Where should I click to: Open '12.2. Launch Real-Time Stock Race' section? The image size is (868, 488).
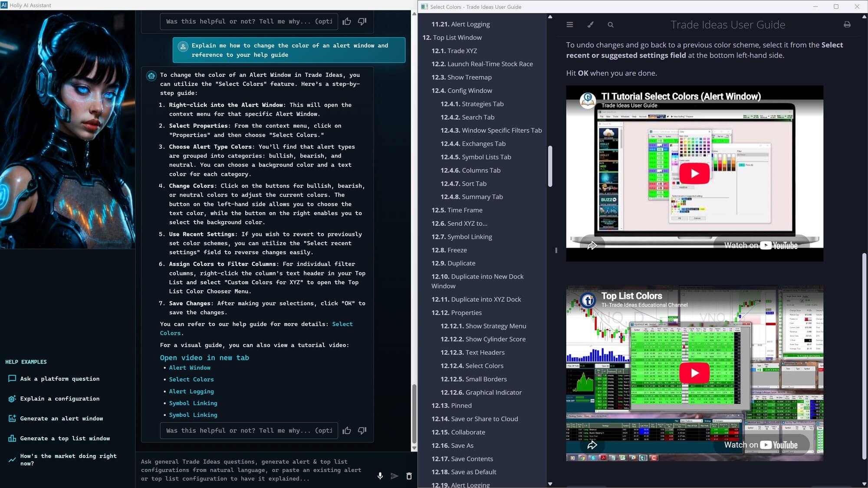482,64
